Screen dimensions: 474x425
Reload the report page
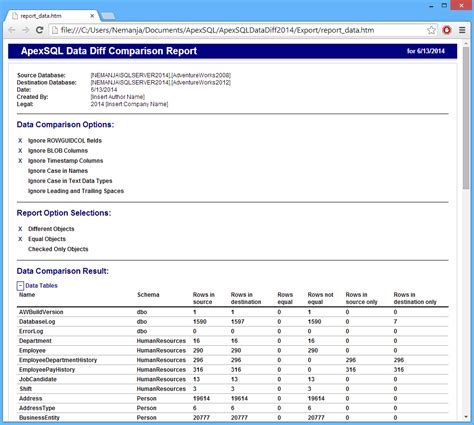click(x=40, y=30)
